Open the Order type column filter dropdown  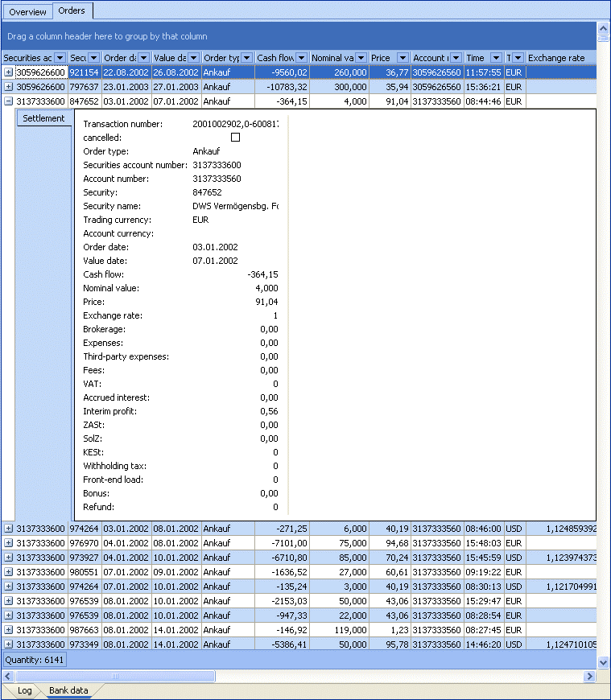pyautogui.click(x=247, y=58)
